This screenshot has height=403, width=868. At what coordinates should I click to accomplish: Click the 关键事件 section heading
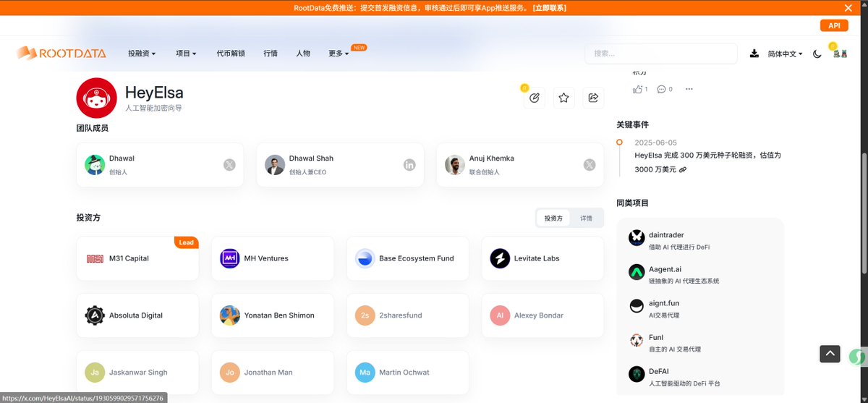click(632, 124)
